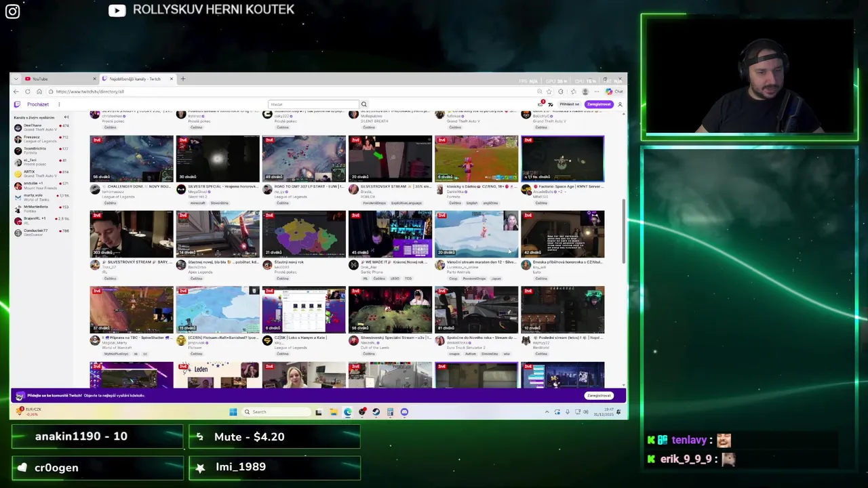Add this page to favorites star

(549, 91)
